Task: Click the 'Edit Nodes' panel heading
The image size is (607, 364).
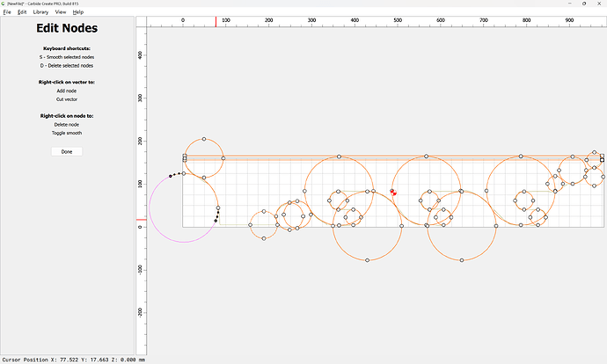Action: (x=67, y=29)
